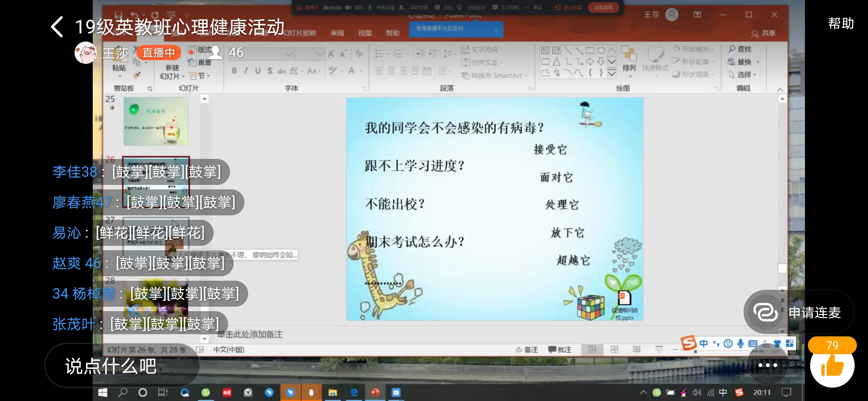
Task: Tap the 申请连麦 button
Action: coord(799,312)
